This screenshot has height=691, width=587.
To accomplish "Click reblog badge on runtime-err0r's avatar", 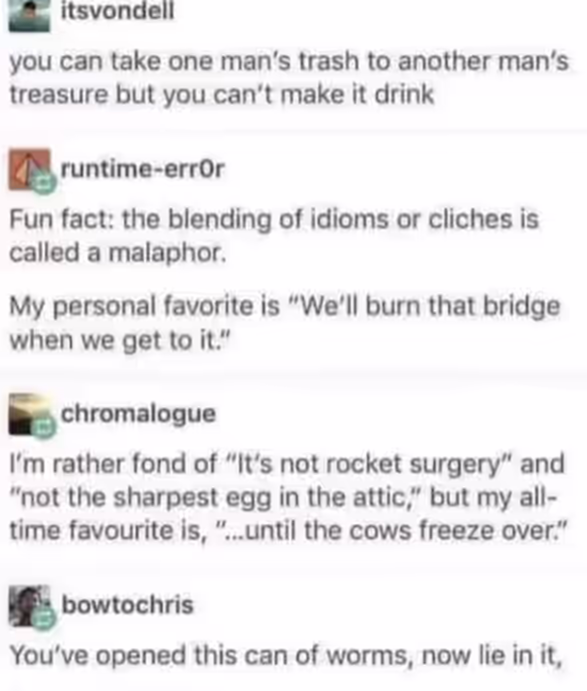I will click(43, 182).
